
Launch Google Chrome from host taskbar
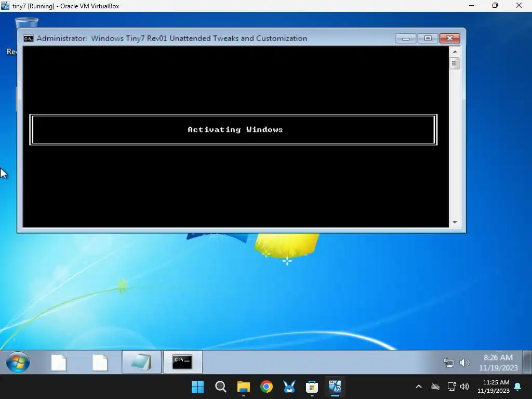click(267, 387)
